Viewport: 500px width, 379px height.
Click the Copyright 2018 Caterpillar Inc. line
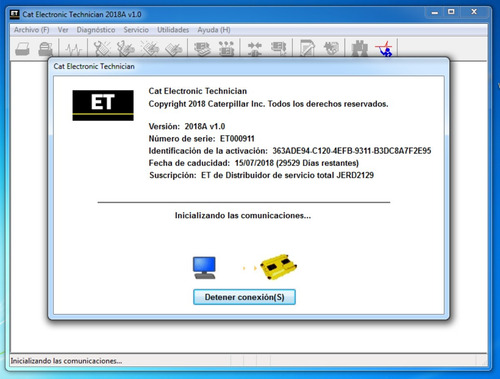(x=268, y=104)
